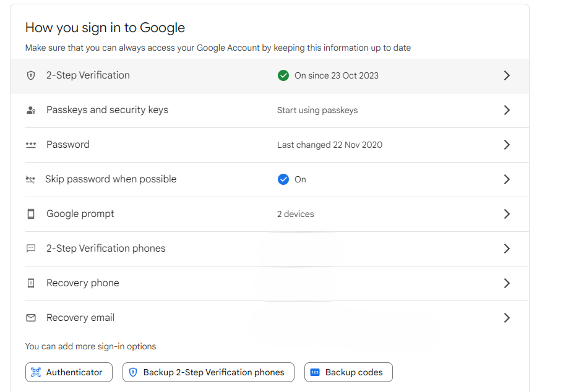This screenshot has height=392, width=568.
Task: Click the green check icon for 2-Step Verification status
Action: point(283,75)
